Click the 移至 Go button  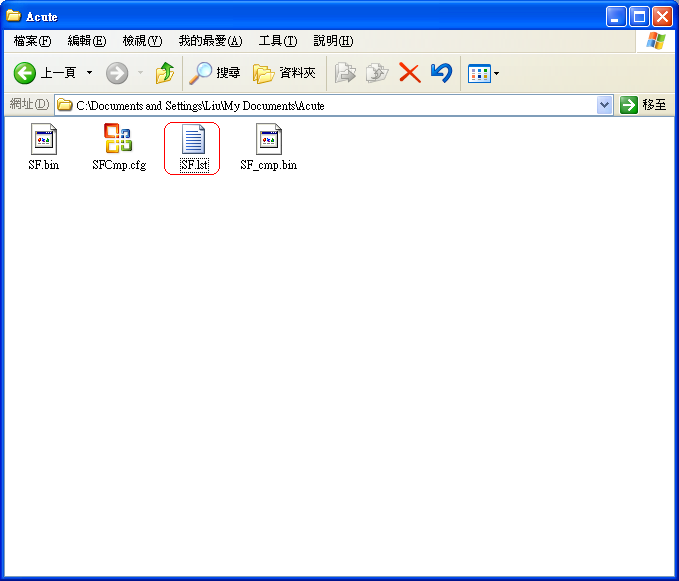point(643,105)
